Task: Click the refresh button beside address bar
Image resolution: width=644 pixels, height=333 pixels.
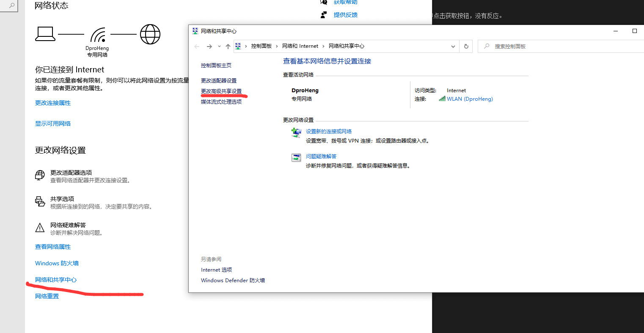Action: pyautogui.click(x=466, y=47)
